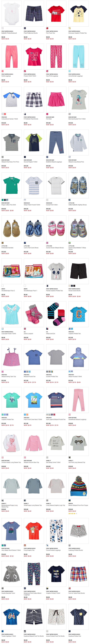Image resolution: width=91 pixels, height=644 pixels.
Task: Open the Dinosaur Graphic Printed Tee link
Action: coord(77,33)
